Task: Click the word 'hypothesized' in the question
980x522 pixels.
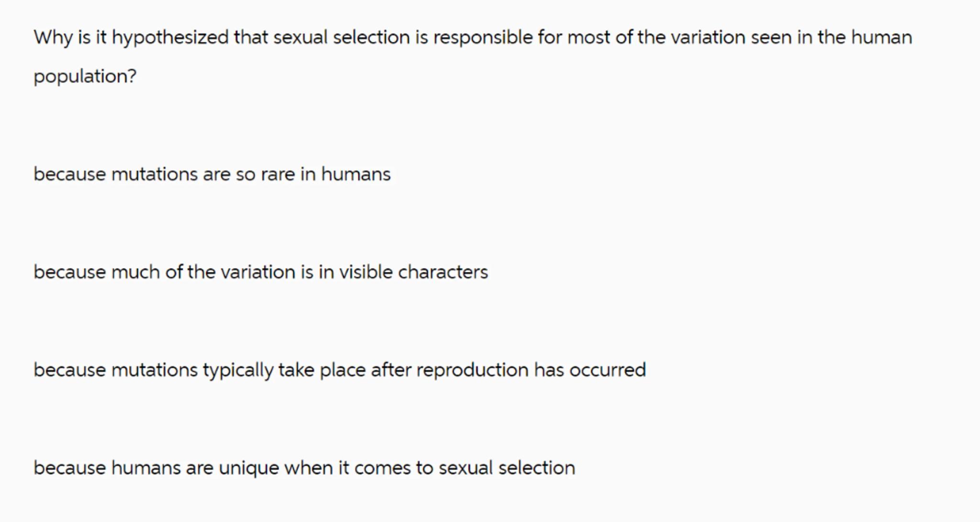Action: tap(170, 37)
